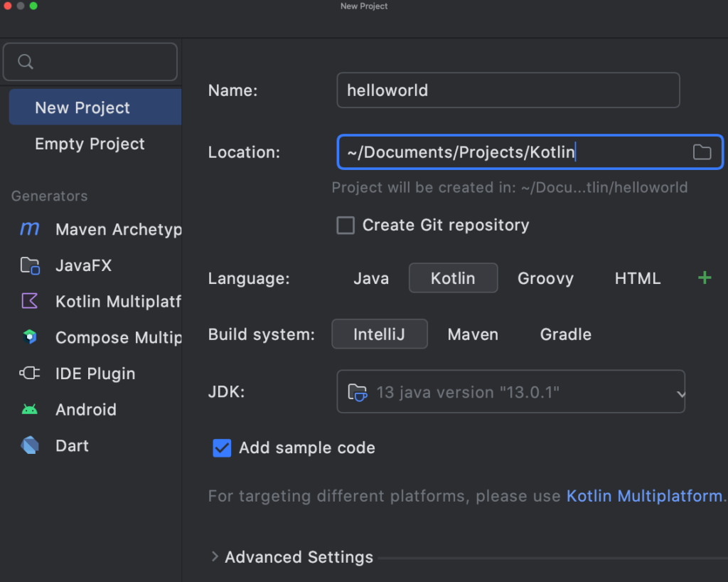This screenshot has height=582, width=728.
Task: Select HTML as the language
Action: click(x=638, y=278)
